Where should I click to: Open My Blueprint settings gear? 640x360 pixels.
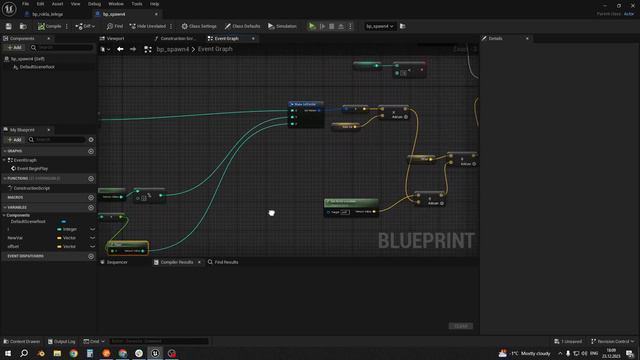pyautogui.click(x=91, y=140)
